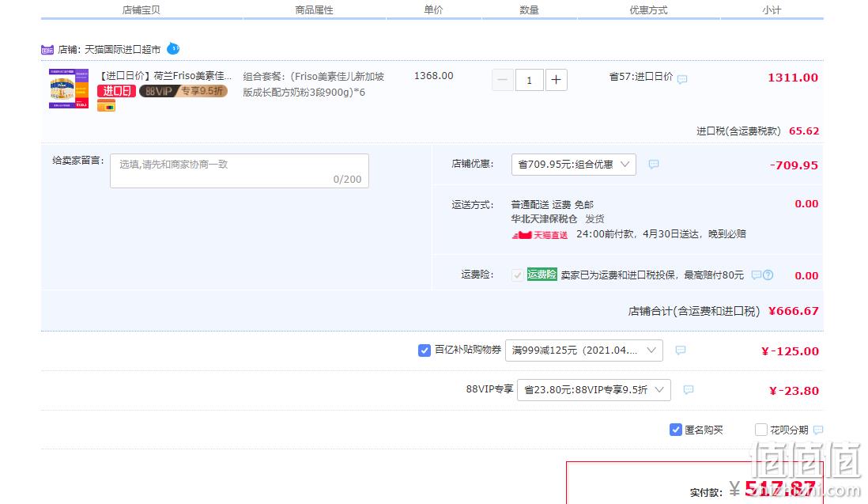This screenshot has width=868, height=504.
Task: Click comment icon next to 花呗分期
Action: pyautogui.click(x=818, y=430)
